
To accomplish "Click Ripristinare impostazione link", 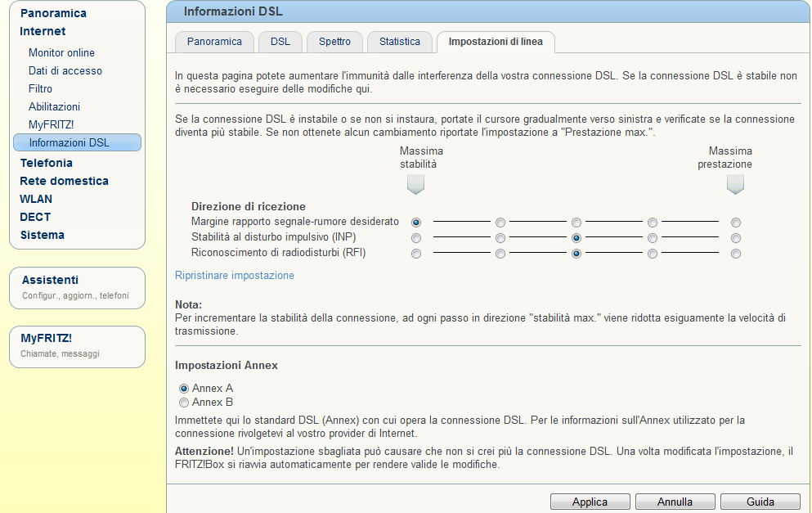I will pyautogui.click(x=235, y=276).
